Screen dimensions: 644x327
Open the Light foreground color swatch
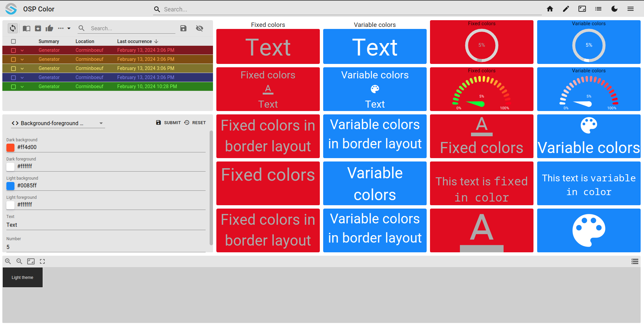10,205
